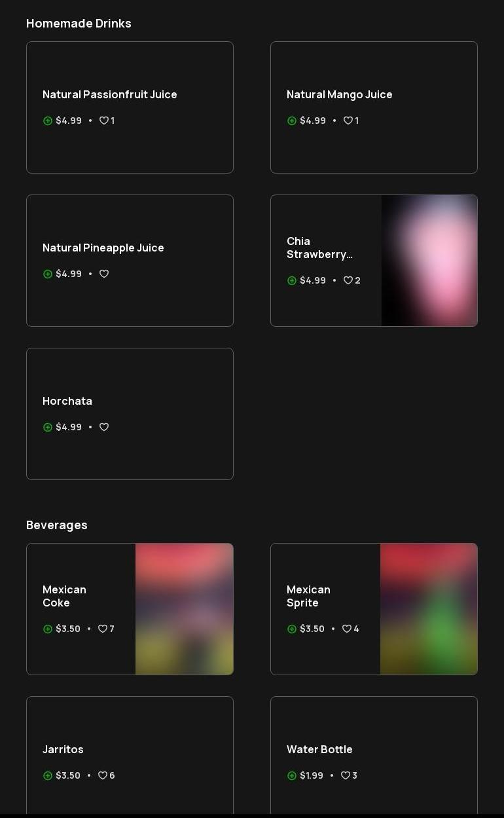The image size is (504, 818).
Task: Add Natural Passionfruit Juice using green plus icon
Action: point(47,121)
